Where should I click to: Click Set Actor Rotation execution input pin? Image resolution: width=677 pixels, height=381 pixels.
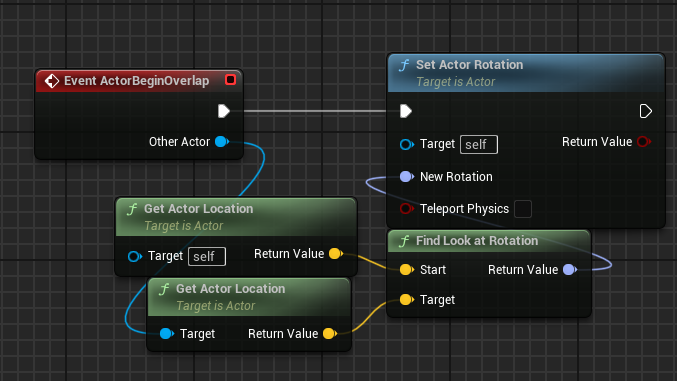(x=406, y=111)
